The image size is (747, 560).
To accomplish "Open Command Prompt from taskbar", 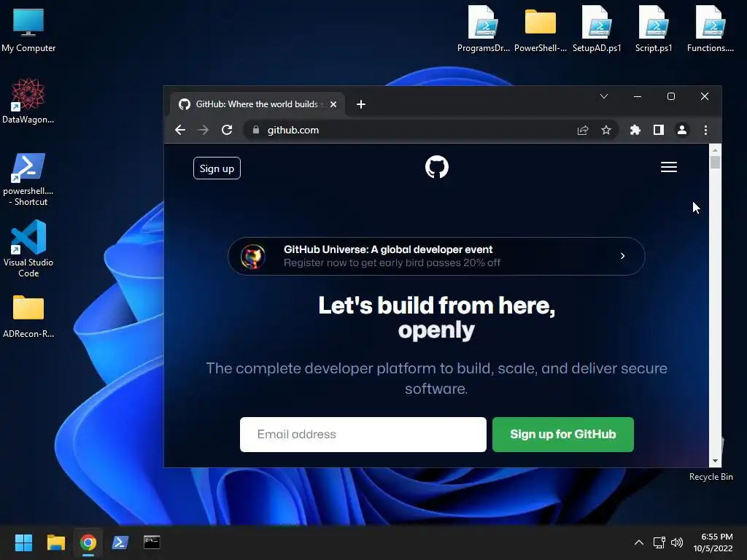I will coord(152,542).
